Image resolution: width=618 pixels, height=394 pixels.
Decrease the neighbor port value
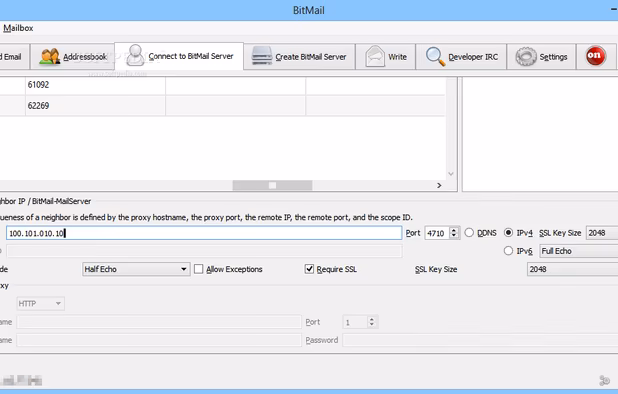pos(454,236)
